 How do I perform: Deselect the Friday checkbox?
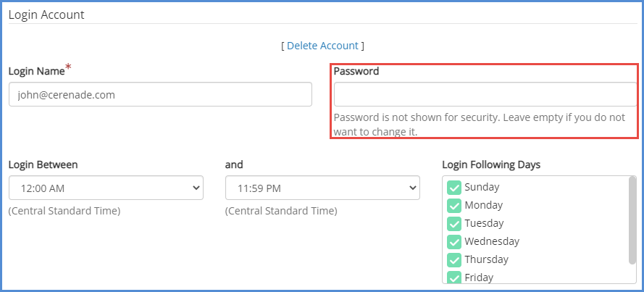[x=454, y=277]
